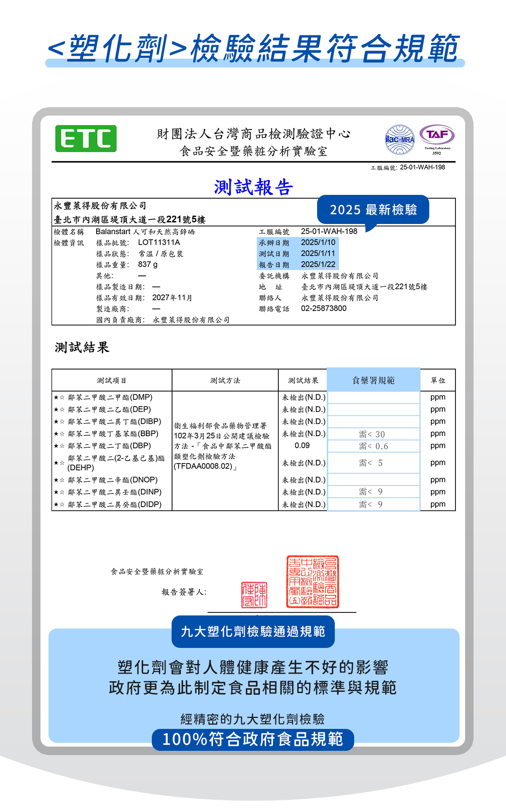Click the text '經精密的九大塑化劑檢驗'
The width and height of the screenshot is (506, 812).
point(253,719)
